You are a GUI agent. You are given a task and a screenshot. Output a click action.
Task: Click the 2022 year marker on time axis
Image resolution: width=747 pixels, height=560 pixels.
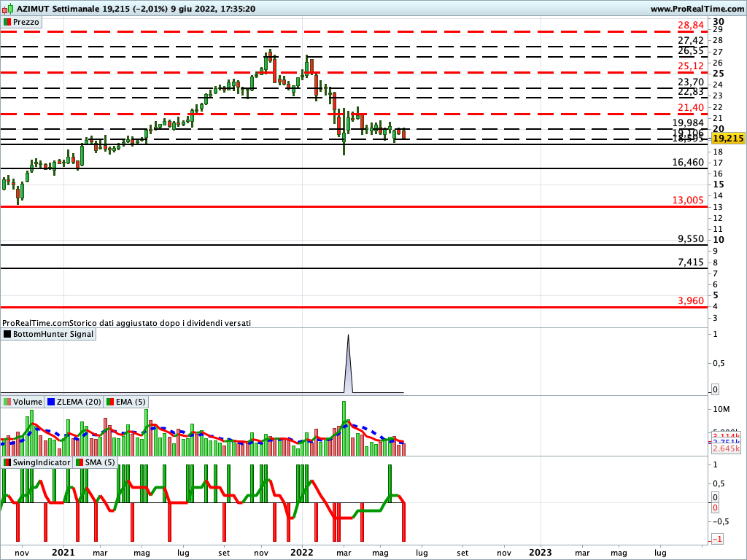(x=301, y=552)
